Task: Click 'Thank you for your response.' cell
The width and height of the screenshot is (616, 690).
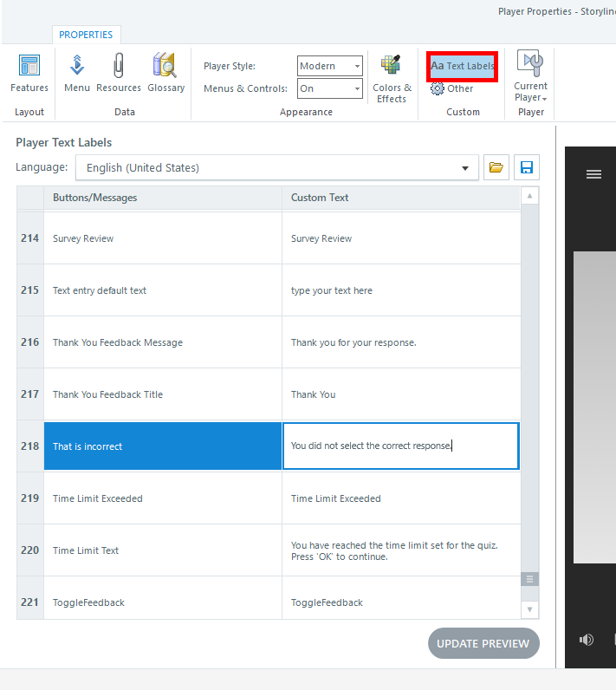Action: tap(401, 342)
